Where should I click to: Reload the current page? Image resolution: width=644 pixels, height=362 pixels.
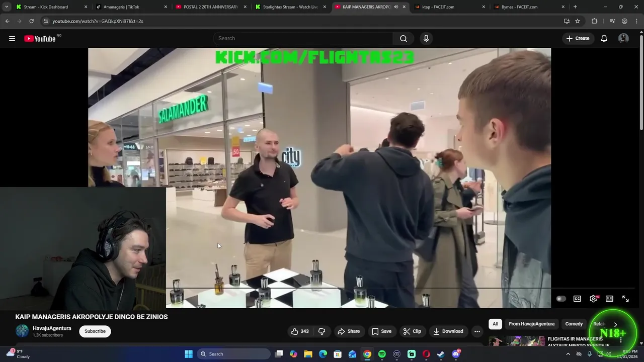point(31,21)
